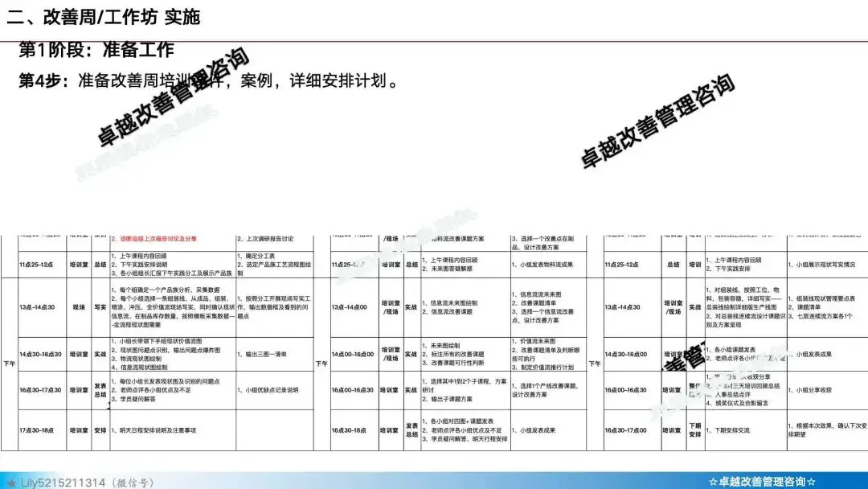Click the time cell '16点30-17点30'
868x489 pixels.
click(x=41, y=390)
